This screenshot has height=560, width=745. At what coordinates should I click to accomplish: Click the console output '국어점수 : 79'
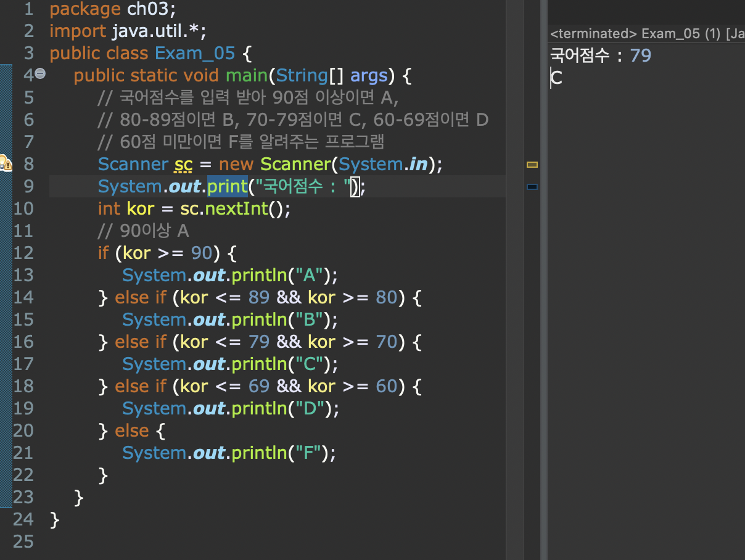point(601,56)
